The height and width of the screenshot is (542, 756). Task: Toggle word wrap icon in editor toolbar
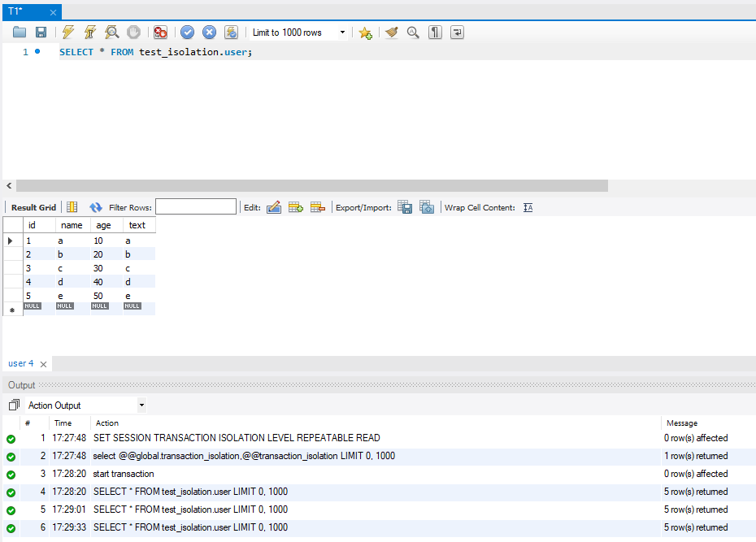click(457, 33)
